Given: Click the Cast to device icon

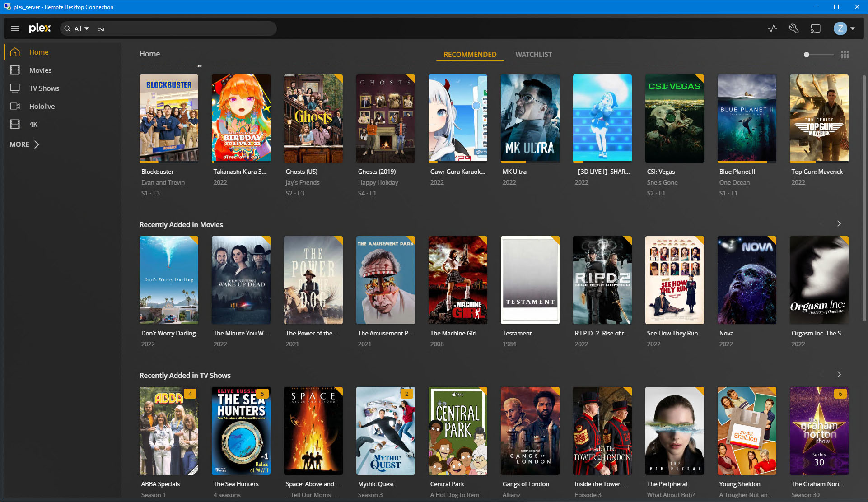Looking at the screenshot, I should point(815,28).
